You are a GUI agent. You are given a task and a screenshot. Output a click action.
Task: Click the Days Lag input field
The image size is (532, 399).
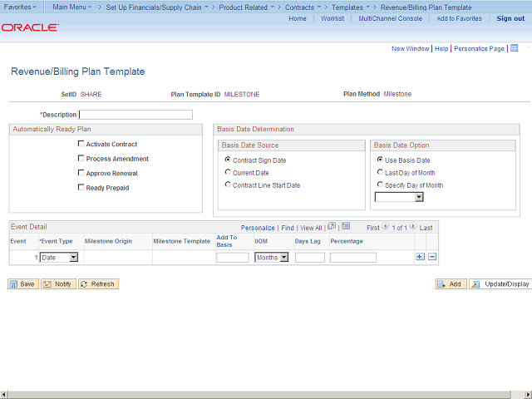310,258
